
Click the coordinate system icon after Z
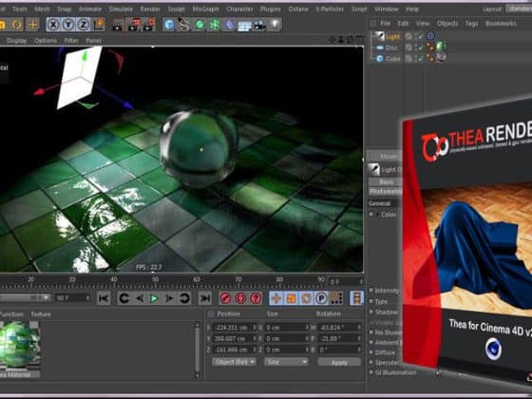coord(99,25)
